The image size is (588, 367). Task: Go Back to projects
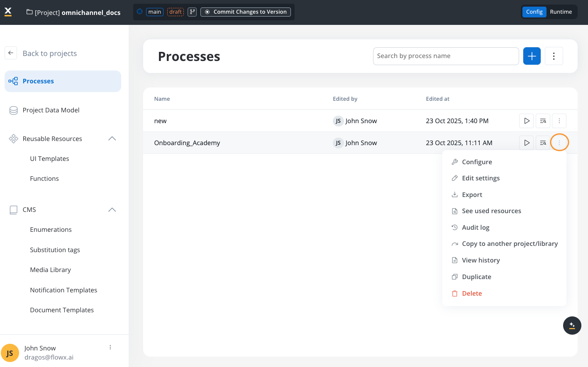pos(50,53)
